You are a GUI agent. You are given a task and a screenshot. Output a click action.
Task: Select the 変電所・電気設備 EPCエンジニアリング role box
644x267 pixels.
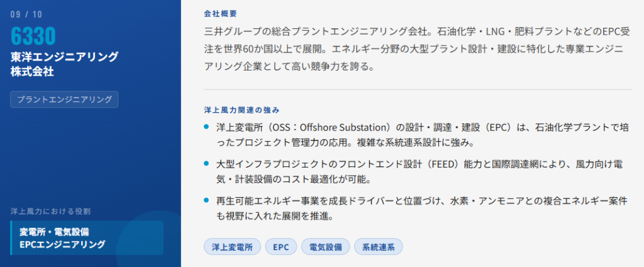(87, 237)
